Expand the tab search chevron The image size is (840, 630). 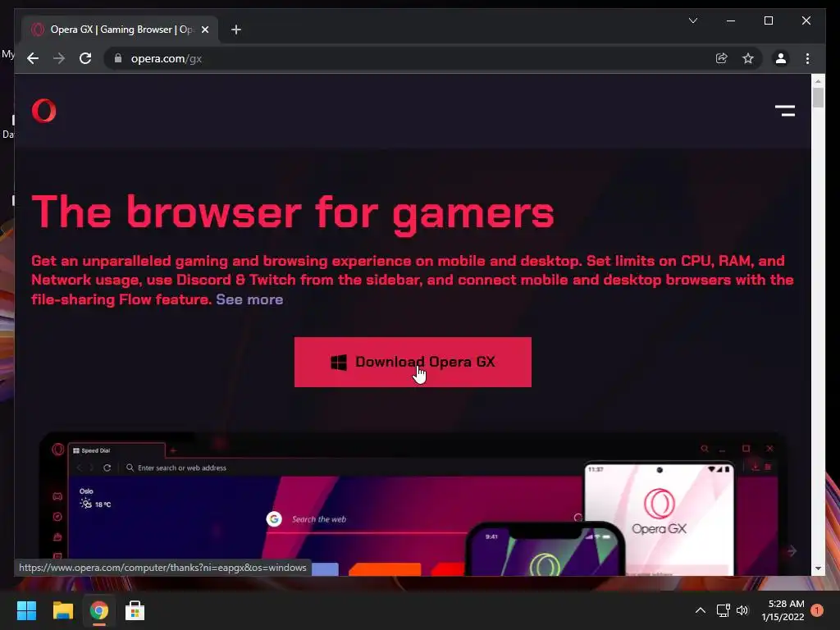(x=692, y=21)
